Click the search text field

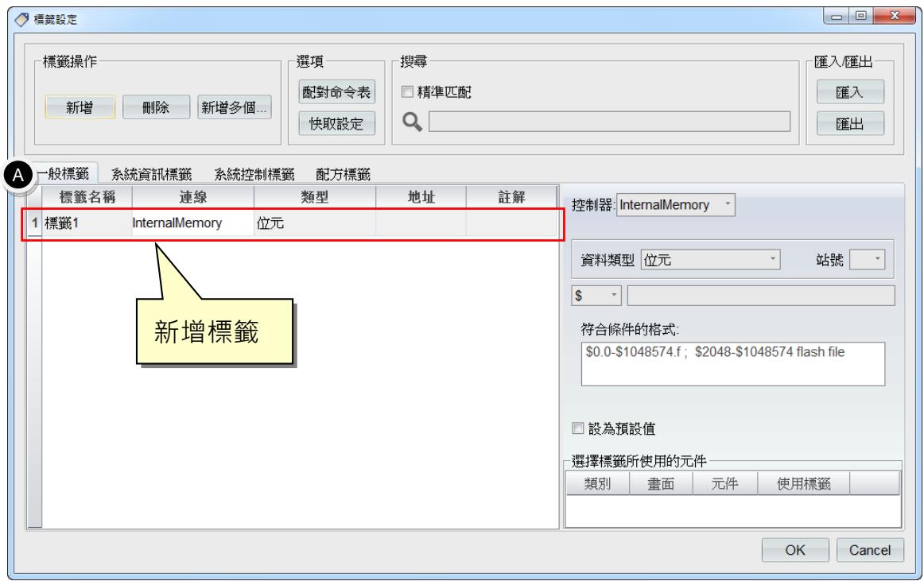click(x=609, y=122)
